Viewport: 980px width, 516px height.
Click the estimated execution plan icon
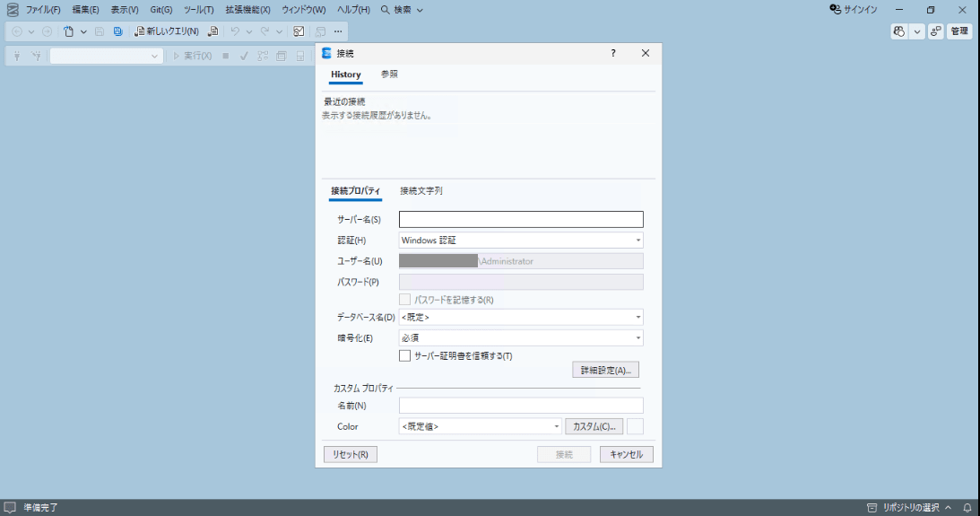[x=263, y=57]
